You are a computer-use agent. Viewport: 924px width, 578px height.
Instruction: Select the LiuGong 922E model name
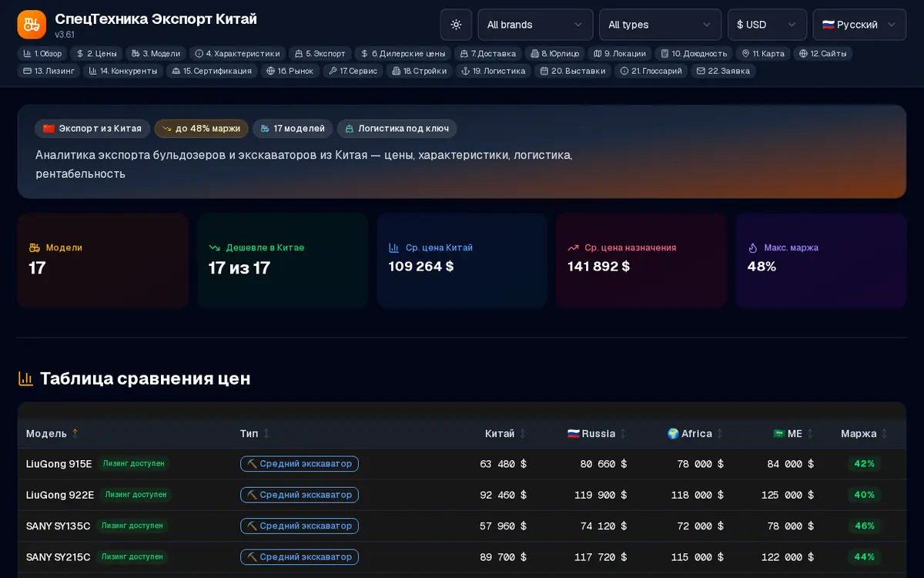(x=60, y=495)
